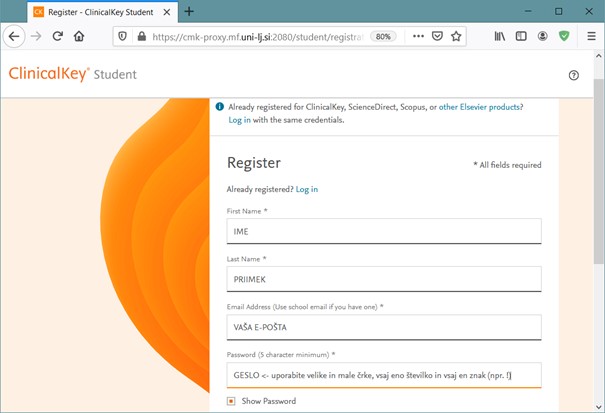Toggle the sidebar view icon
This screenshot has height=413, width=605.
pos(521,36)
